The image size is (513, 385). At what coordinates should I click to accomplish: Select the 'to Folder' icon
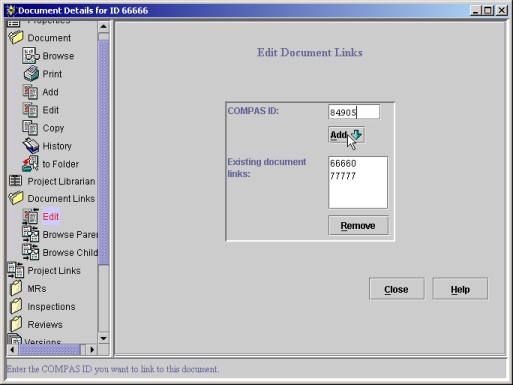point(30,164)
